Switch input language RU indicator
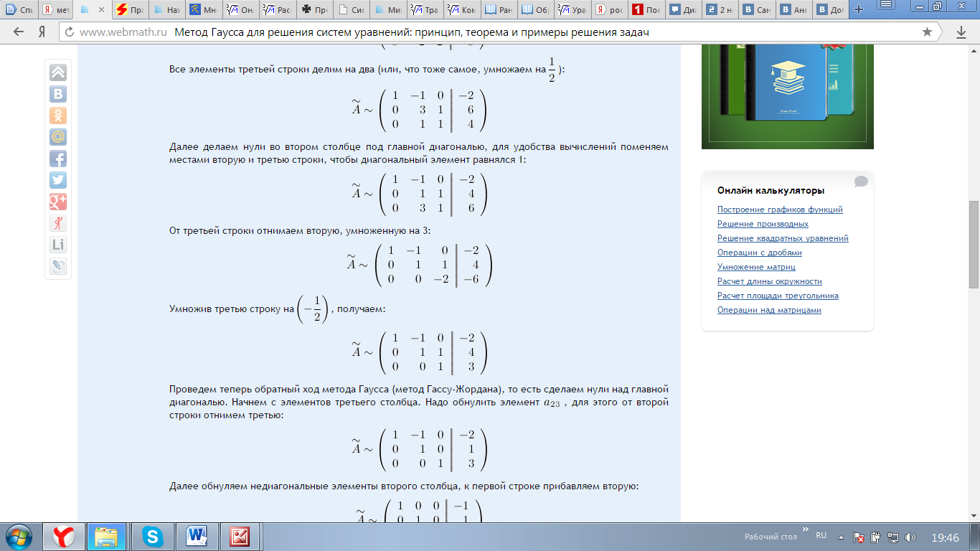This screenshot has width=980, height=551. pyautogui.click(x=821, y=535)
